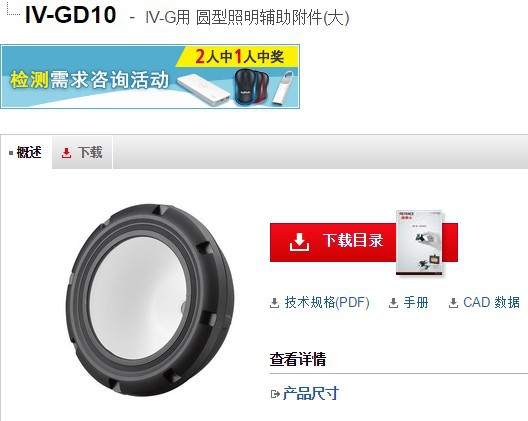This screenshot has width=528, height=421.
Task: Click download icon beside 技术规格(PDF)
Action: tap(274, 303)
